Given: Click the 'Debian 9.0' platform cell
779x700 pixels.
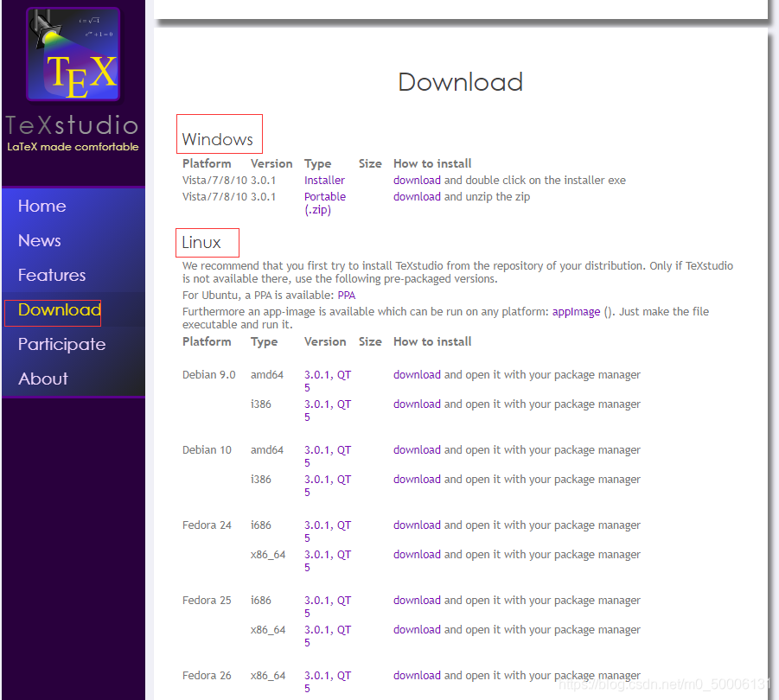Looking at the screenshot, I should pos(208,375).
